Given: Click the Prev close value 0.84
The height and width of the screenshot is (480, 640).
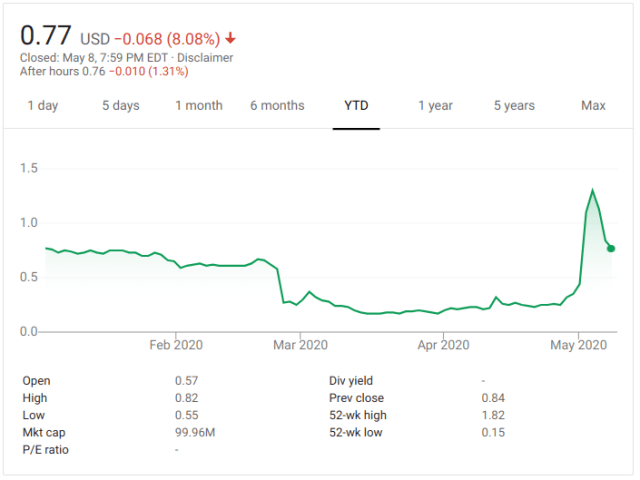Looking at the screenshot, I should pos(492,398).
